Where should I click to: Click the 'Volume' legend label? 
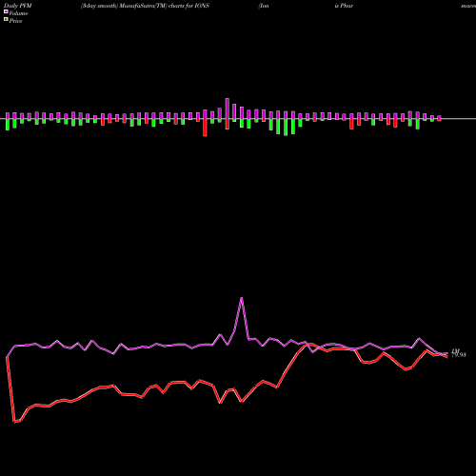pyautogui.click(x=18, y=13)
